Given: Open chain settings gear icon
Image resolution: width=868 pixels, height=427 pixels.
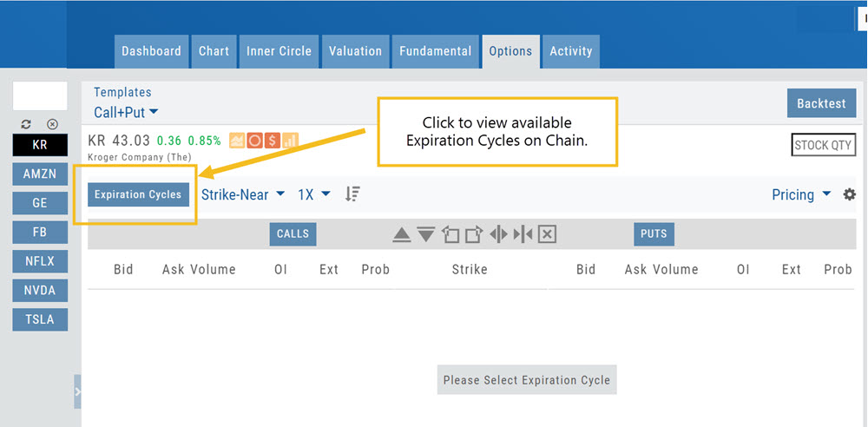Looking at the screenshot, I should pyautogui.click(x=850, y=194).
